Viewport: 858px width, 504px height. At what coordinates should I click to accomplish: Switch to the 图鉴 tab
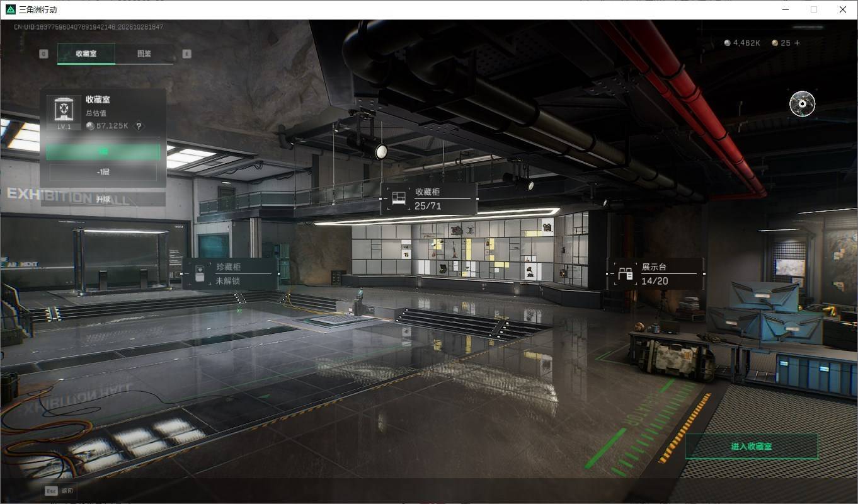(x=144, y=54)
